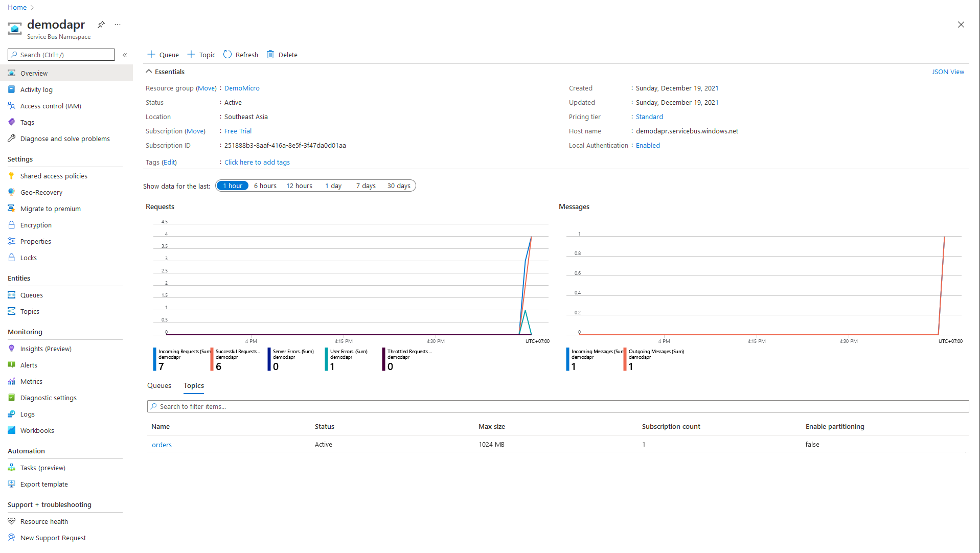The height and width of the screenshot is (553, 980).
Task: Go to Home breadcrumb
Action: point(17,7)
